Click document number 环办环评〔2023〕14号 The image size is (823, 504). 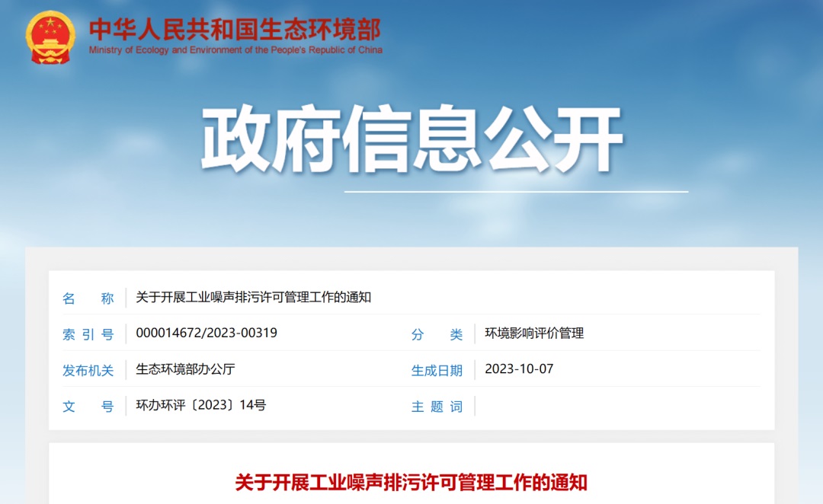200,406
